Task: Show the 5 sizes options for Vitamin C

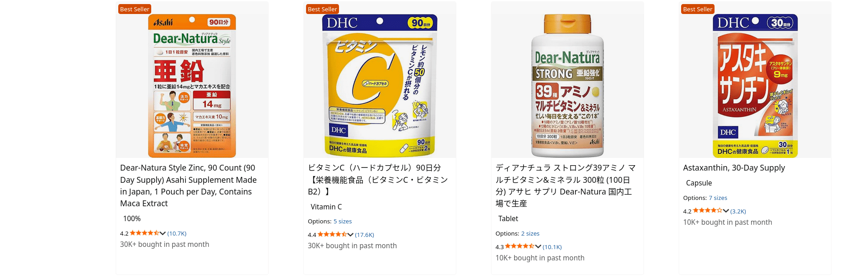Action: tap(343, 222)
